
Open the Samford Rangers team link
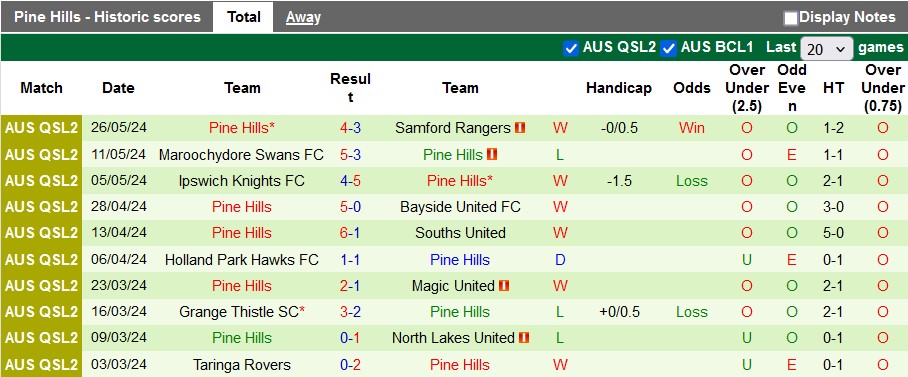tap(453, 128)
